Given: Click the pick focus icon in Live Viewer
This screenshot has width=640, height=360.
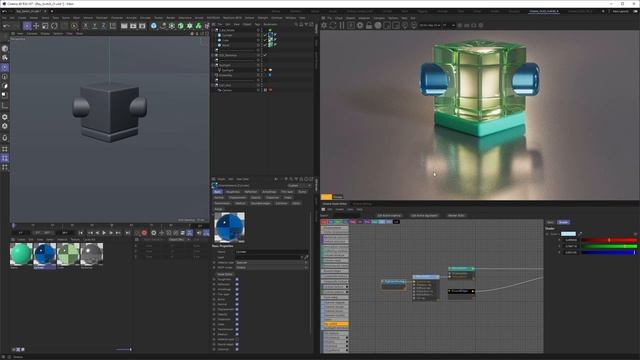Looking at the screenshot, I should (405, 25).
